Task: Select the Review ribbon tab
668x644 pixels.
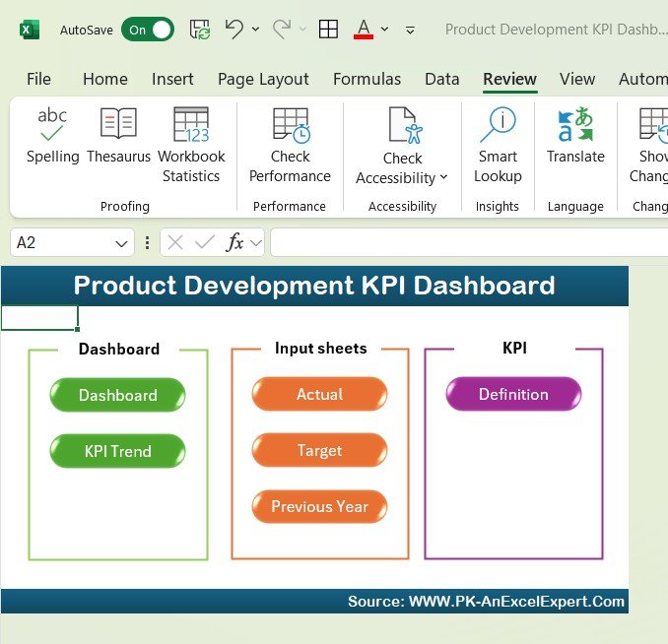Action: click(510, 79)
